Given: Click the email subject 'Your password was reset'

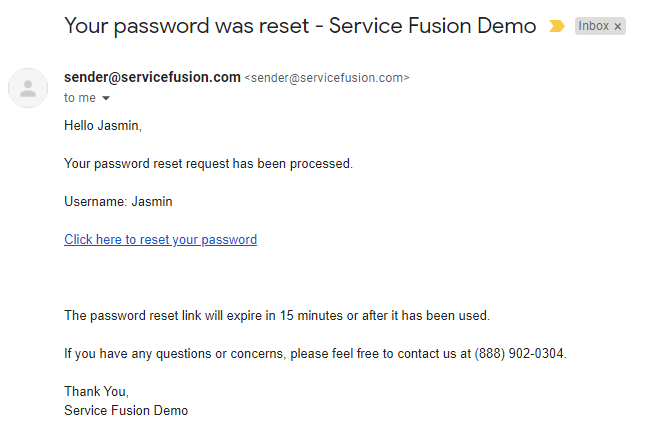Looking at the screenshot, I should pos(186,26).
